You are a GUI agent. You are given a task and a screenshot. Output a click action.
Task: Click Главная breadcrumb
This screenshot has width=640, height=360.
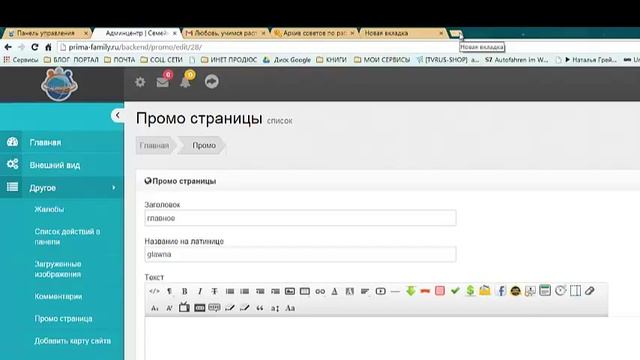pyautogui.click(x=154, y=145)
